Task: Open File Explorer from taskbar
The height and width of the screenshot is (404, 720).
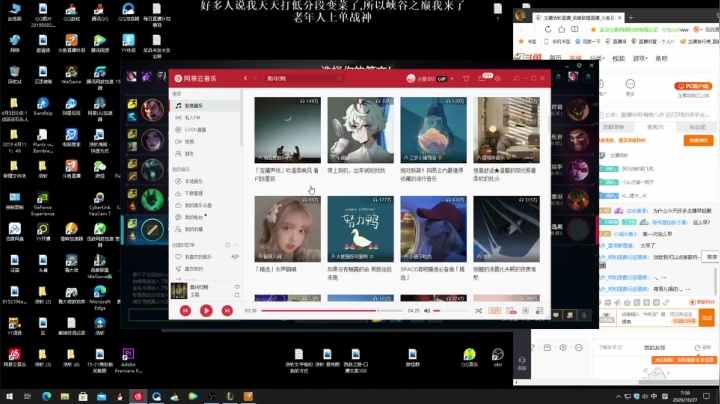Action: click(65, 396)
